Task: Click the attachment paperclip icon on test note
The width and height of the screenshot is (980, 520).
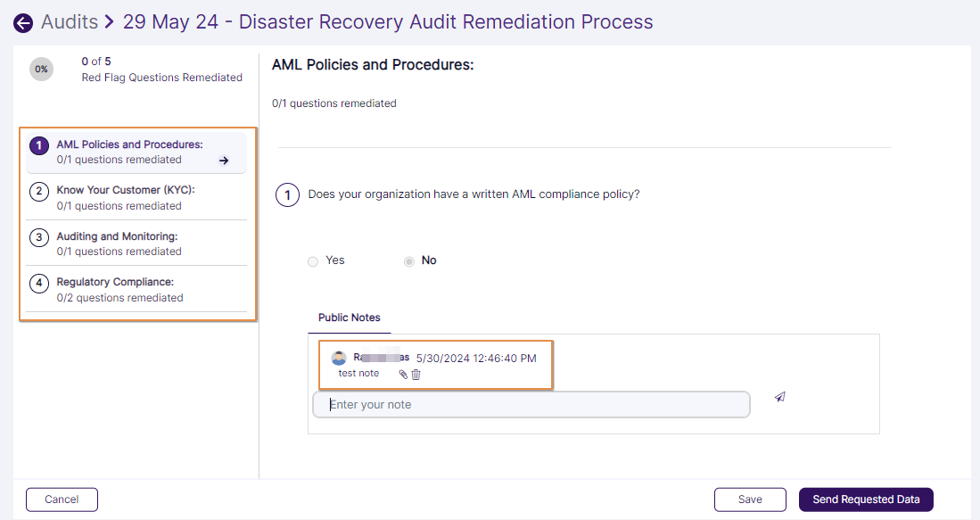Action: click(403, 375)
